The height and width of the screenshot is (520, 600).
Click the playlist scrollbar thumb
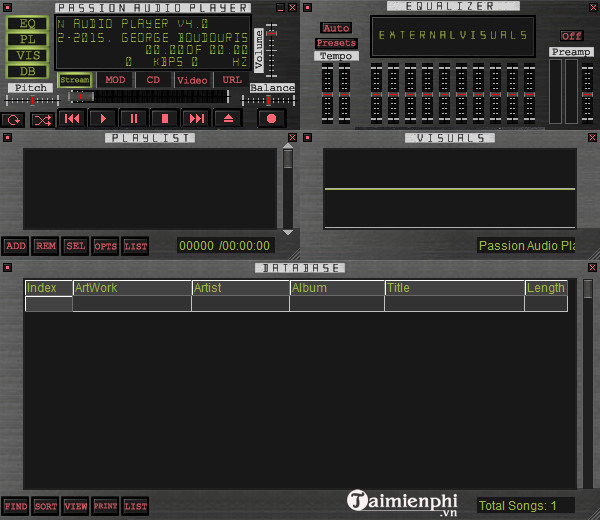(288, 158)
